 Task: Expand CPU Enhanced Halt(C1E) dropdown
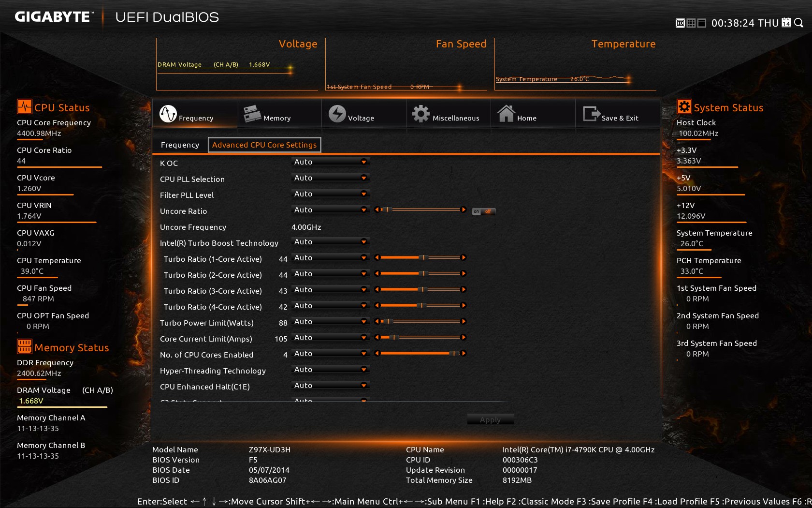pyautogui.click(x=330, y=386)
